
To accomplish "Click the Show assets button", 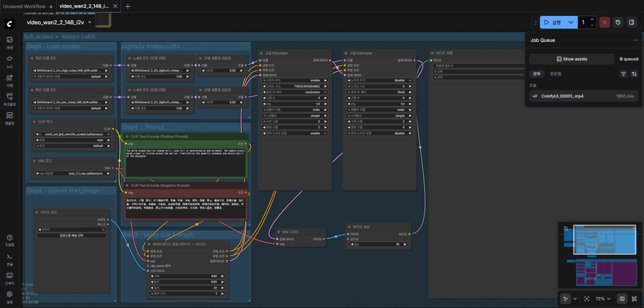I will tap(572, 59).
